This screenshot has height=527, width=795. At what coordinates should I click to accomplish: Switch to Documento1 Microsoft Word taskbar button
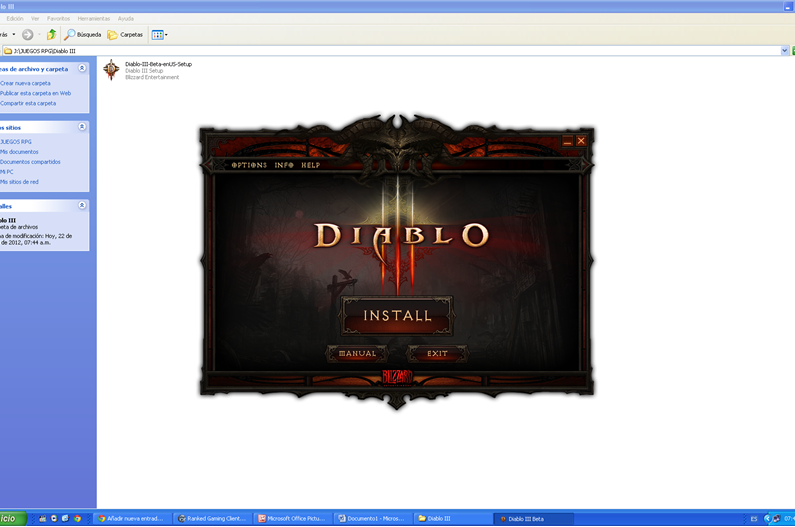click(372, 518)
